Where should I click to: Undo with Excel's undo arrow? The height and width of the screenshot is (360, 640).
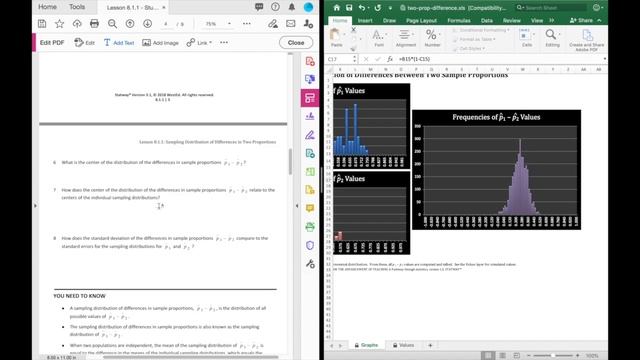pyautogui.click(x=362, y=8)
